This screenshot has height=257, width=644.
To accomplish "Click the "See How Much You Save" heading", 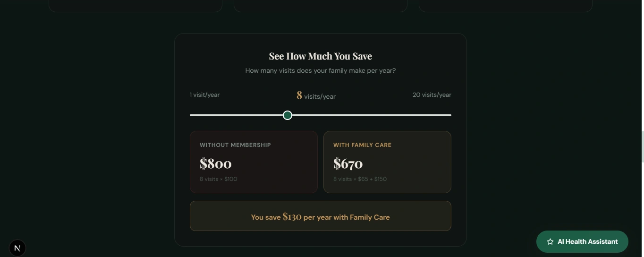I will pyautogui.click(x=320, y=56).
